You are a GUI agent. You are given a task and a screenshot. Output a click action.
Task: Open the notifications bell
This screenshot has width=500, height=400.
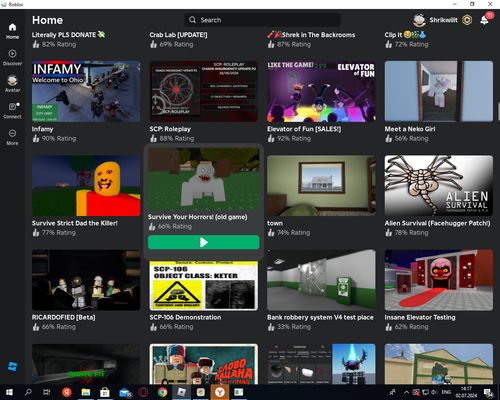coord(484,20)
